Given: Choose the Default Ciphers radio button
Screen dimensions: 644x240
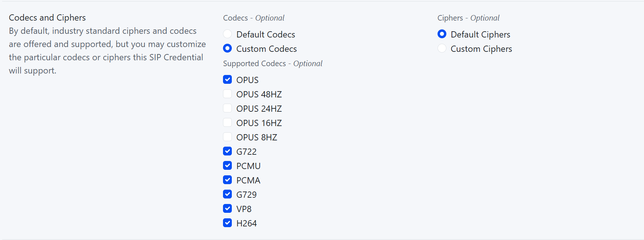Looking at the screenshot, I should tap(442, 34).
